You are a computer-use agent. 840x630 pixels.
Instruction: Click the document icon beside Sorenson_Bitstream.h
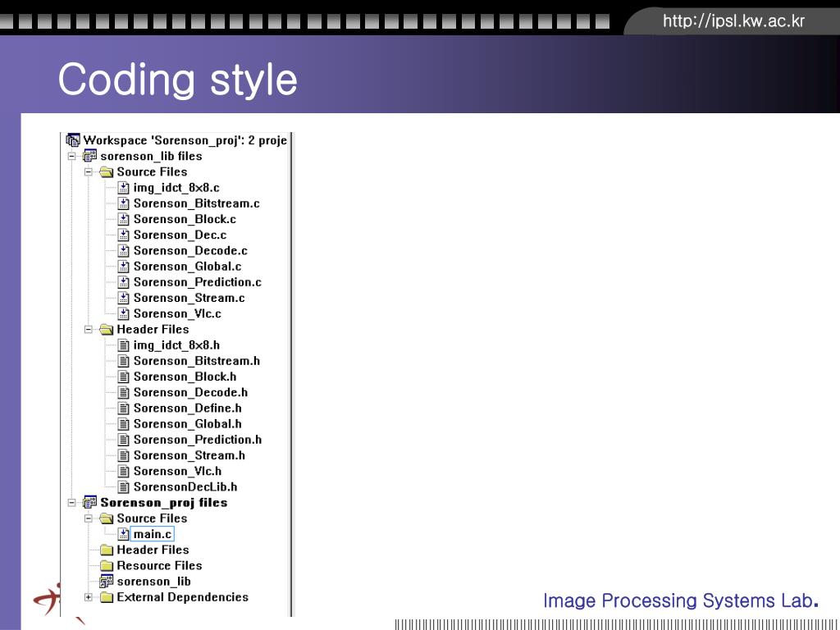pyautogui.click(x=124, y=361)
